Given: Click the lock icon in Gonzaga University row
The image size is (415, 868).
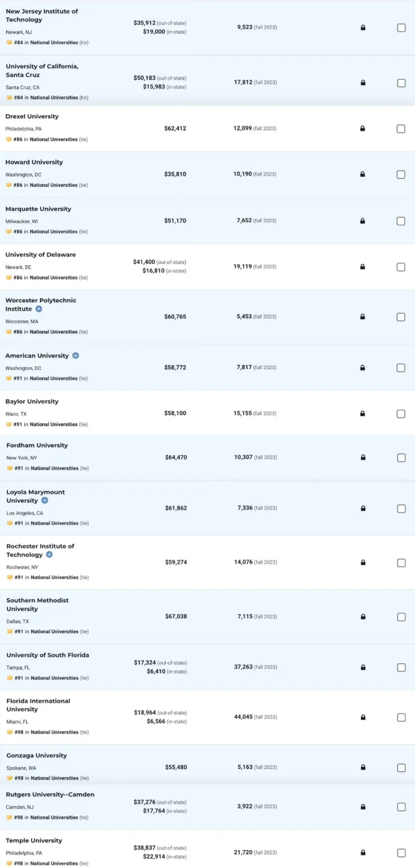Looking at the screenshot, I should 363,768.
